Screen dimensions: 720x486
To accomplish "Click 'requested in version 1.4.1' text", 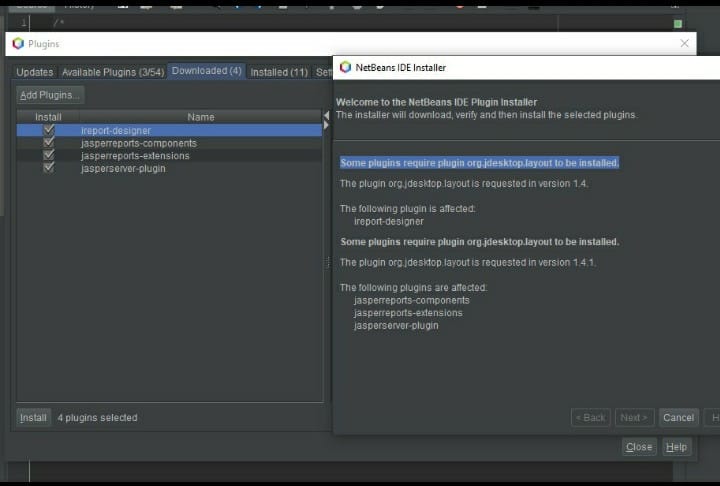I will click(x=539, y=262).
